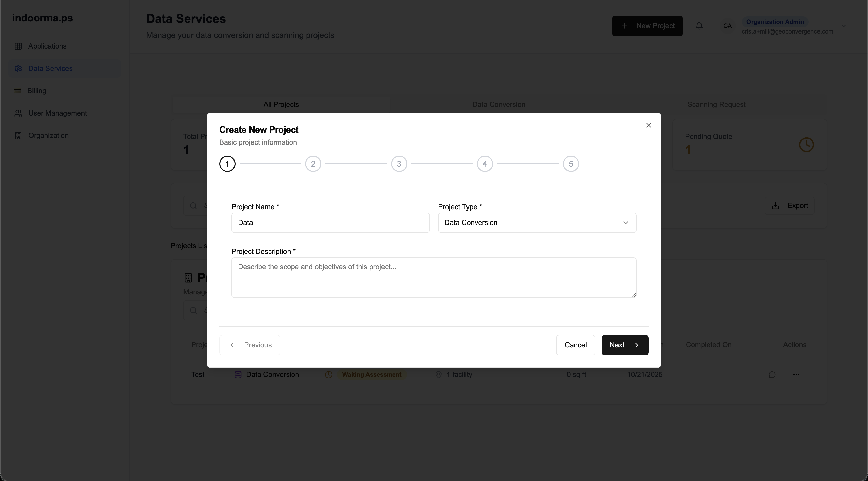Close the Create New Project dialog
Screen dimensions: 868x481
(648, 125)
